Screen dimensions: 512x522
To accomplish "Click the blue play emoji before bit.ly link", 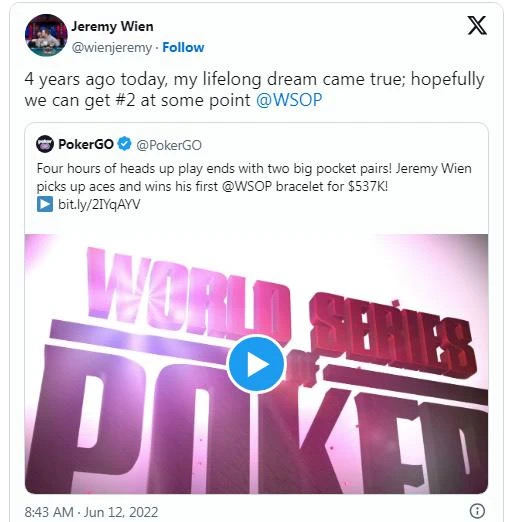I will coord(45,204).
